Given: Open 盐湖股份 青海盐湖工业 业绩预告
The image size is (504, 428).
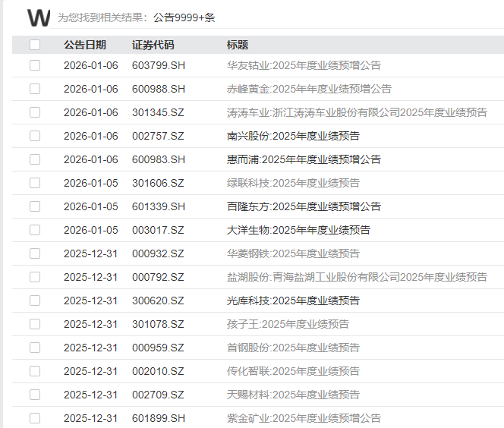Looking at the screenshot, I should point(357,277).
